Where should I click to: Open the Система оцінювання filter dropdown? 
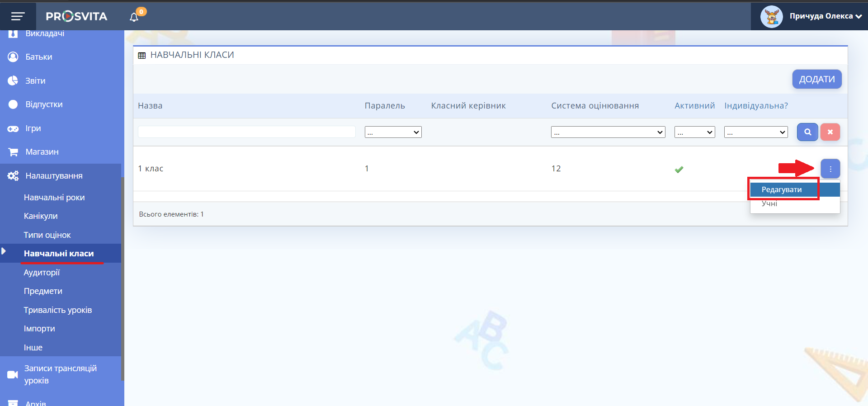(608, 132)
